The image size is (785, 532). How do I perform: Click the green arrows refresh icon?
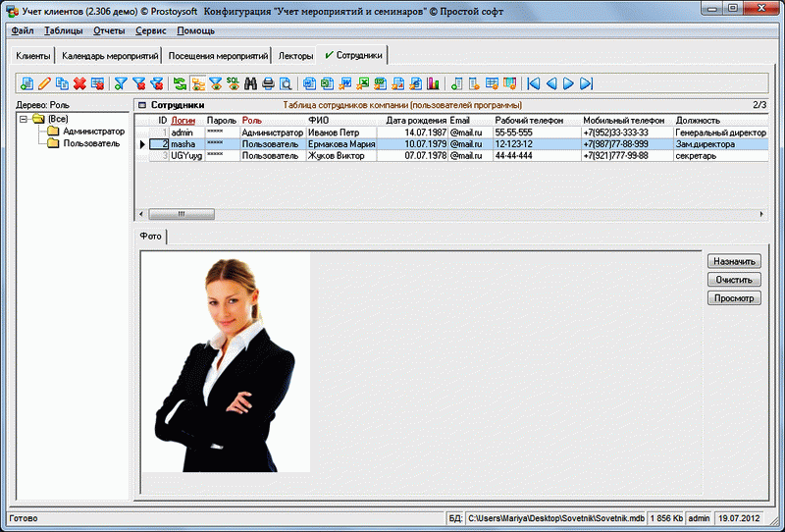click(x=180, y=83)
